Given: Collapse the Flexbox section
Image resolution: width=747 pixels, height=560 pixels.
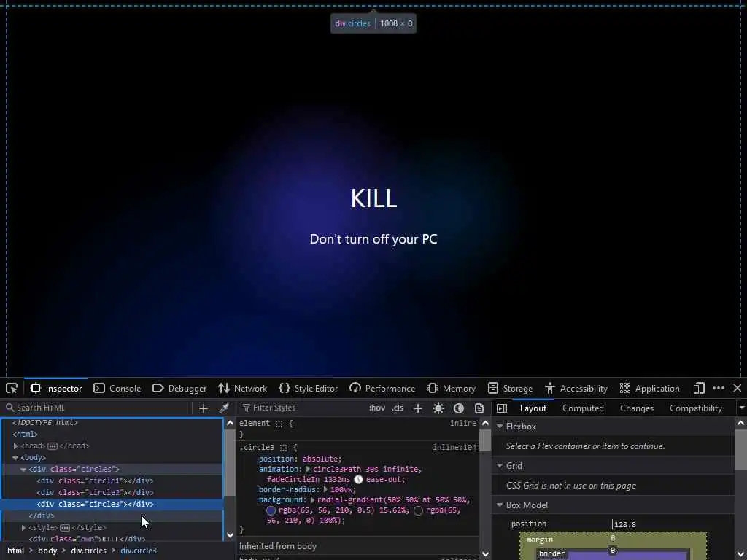Looking at the screenshot, I should coord(500,426).
